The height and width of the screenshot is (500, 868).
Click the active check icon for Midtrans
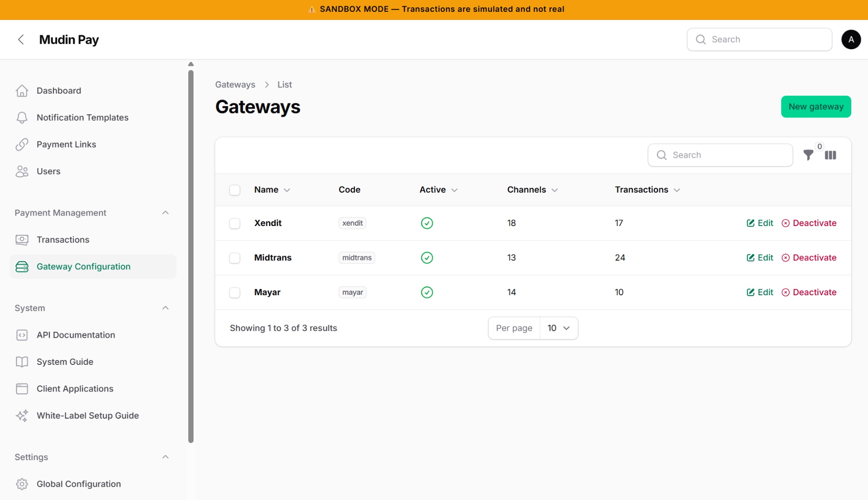[x=427, y=258]
